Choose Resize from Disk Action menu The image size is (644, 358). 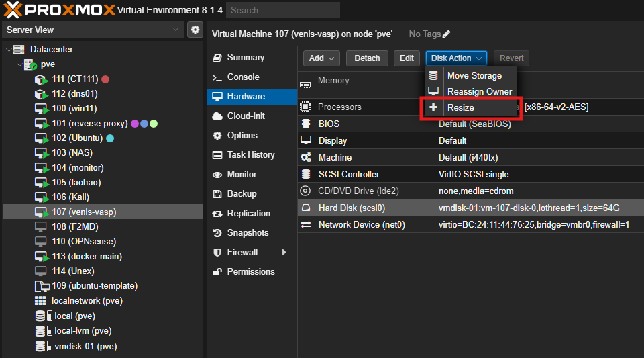[x=461, y=107]
